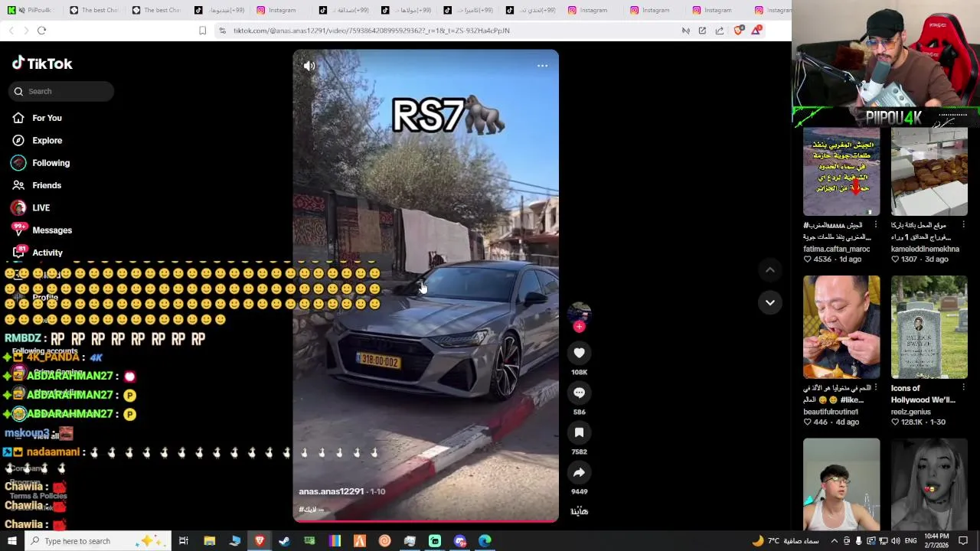Click the tiktok.com URL address bar
This screenshot has width=980, height=551.
point(371,31)
